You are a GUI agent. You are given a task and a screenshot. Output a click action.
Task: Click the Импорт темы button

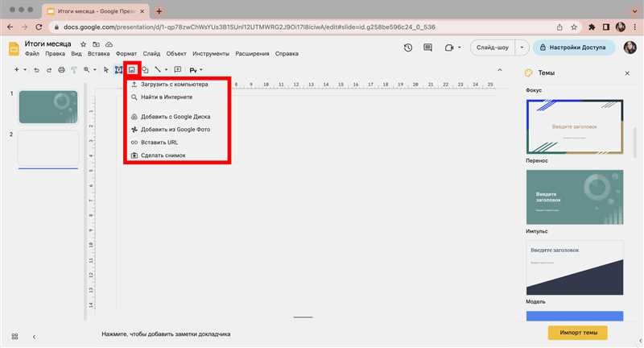(578, 333)
